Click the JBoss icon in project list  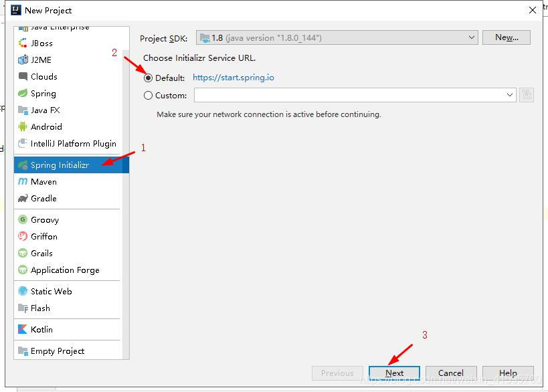click(23, 43)
